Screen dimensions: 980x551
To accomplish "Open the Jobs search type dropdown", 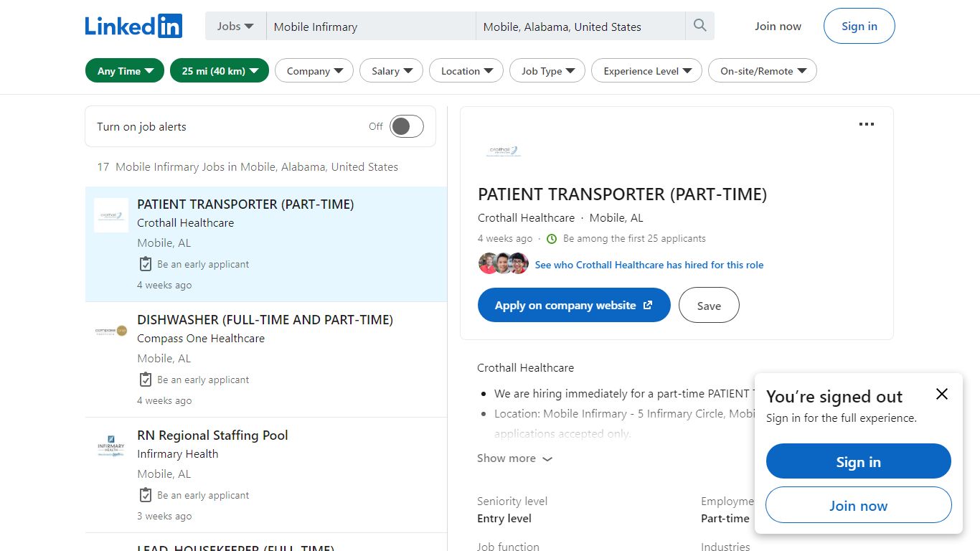I will pos(235,26).
